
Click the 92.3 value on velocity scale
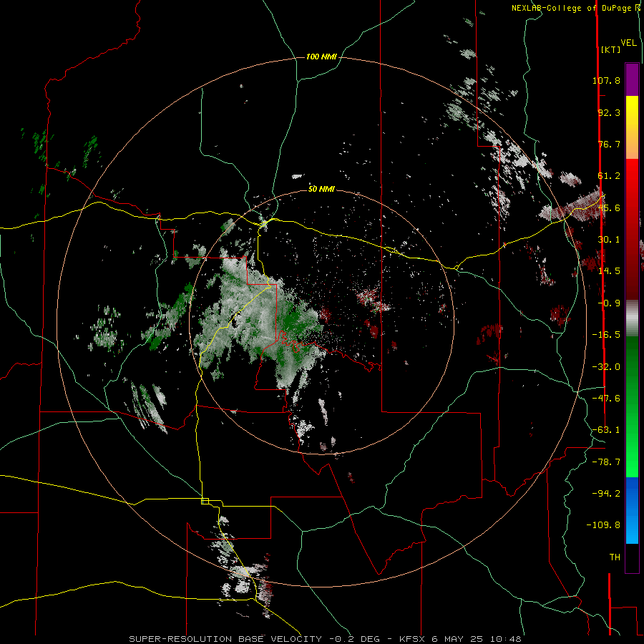[609, 112]
